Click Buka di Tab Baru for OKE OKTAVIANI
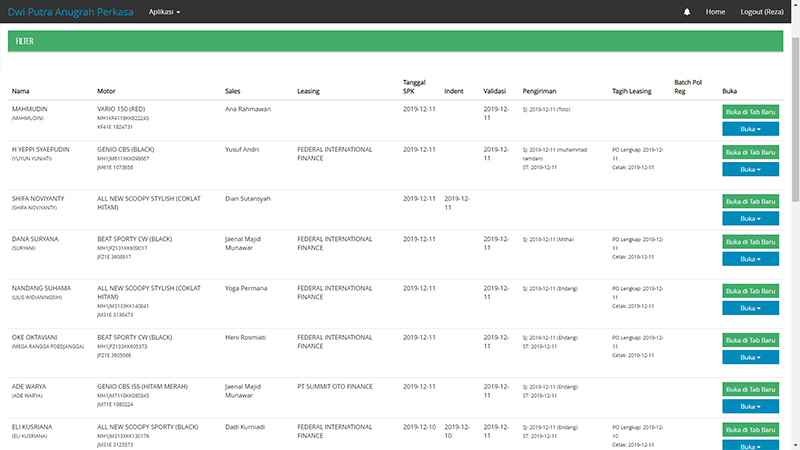Viewport: 800px width, 450px height. [x=751, y=340]
